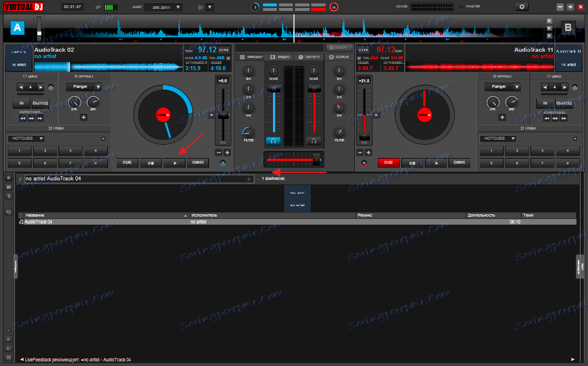Click the back arrow icon in browser sidebar

(9, 213)
